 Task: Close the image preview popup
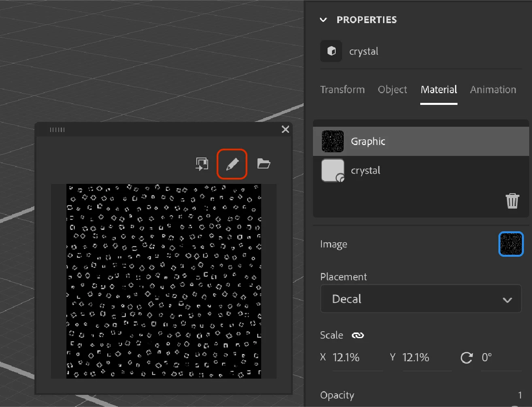285,129
